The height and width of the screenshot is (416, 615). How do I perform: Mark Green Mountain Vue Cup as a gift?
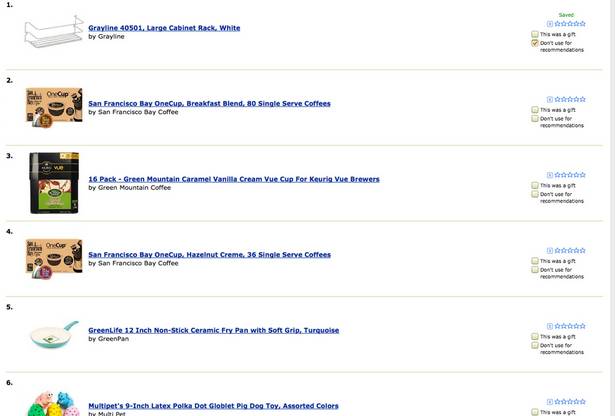535,185
